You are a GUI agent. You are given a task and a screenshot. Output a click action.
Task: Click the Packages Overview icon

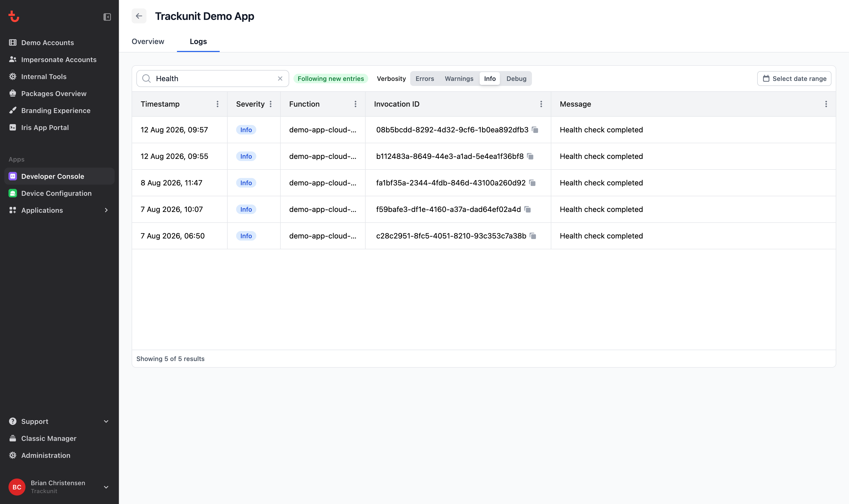pyautogui.click(x=12, y=93)
